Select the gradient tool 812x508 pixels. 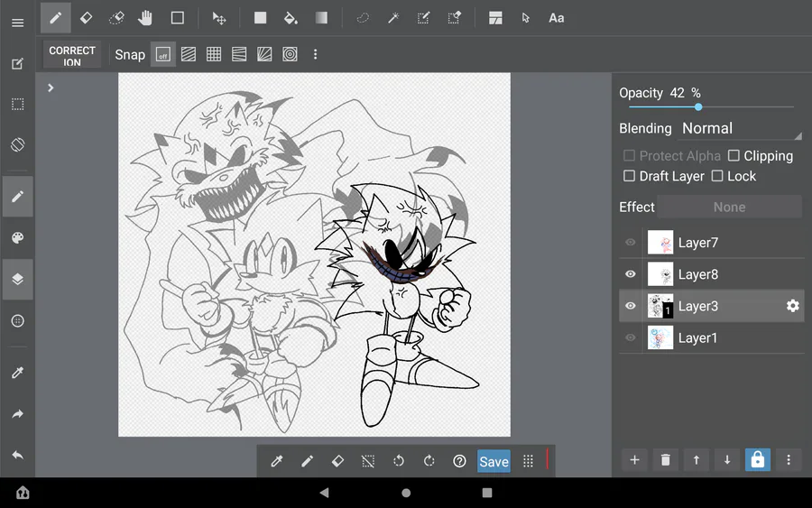pyautogui.click(x=321, y=18)
